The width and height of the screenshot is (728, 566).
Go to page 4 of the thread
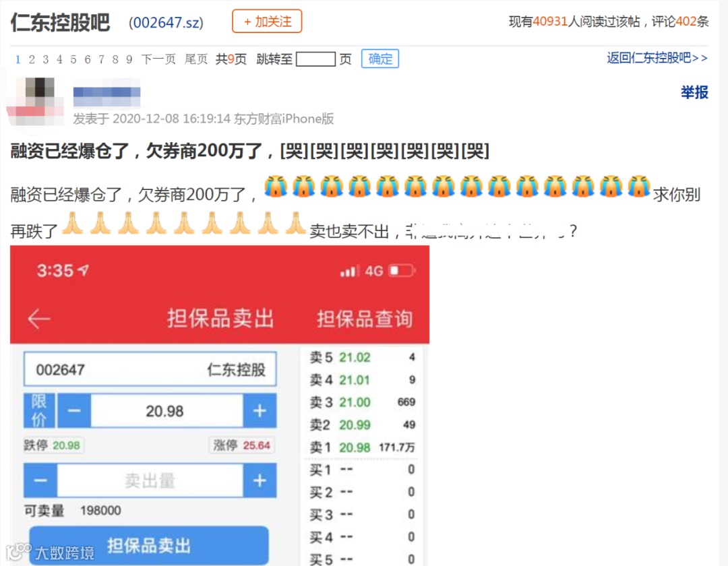click(59, 59)
